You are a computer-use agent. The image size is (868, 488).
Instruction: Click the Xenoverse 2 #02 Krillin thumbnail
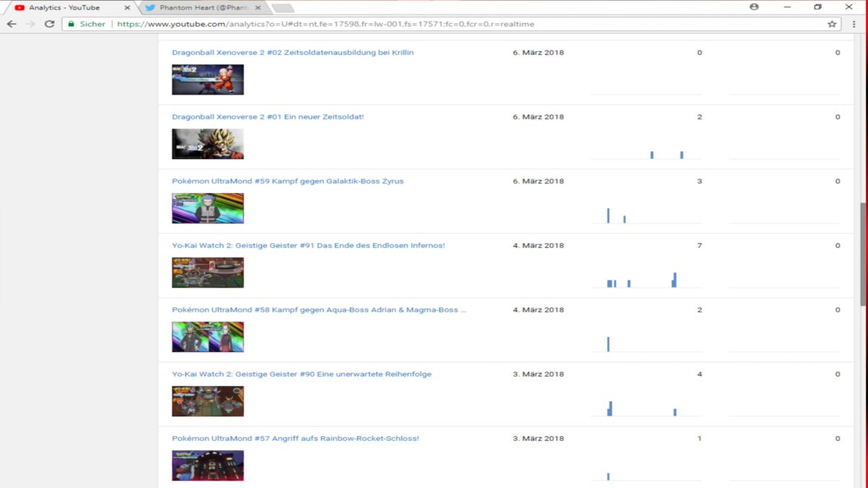pos(208,80)
